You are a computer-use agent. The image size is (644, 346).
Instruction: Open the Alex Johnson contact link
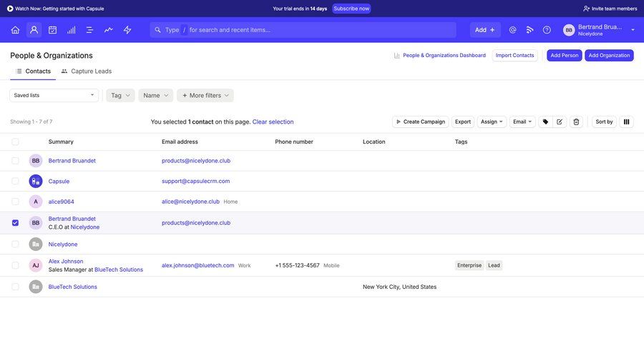(66, 262)
